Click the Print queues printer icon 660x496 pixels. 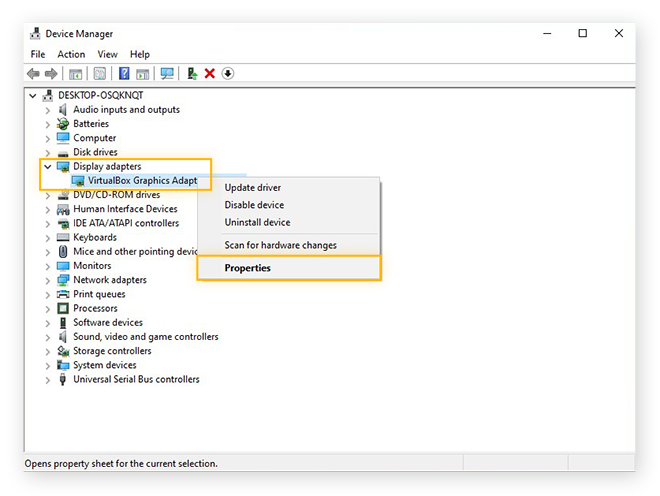point(63,294)
